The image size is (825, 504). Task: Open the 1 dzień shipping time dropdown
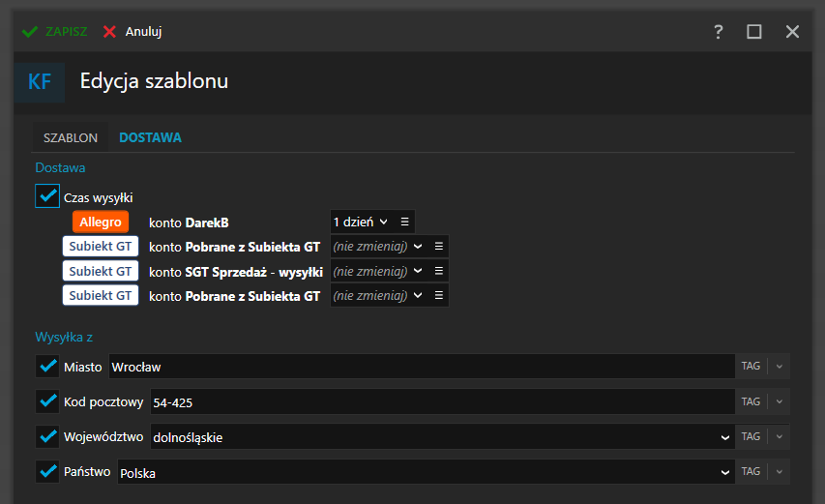360,222
